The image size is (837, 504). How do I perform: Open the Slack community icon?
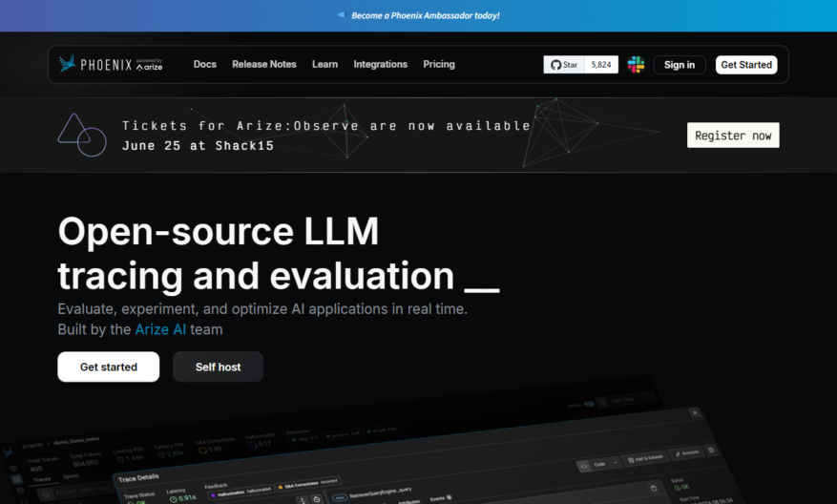[636, 65]
